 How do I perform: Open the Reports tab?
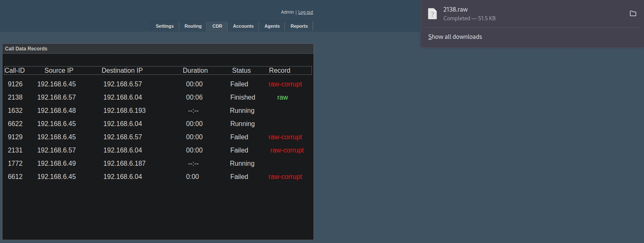point(299,26)
